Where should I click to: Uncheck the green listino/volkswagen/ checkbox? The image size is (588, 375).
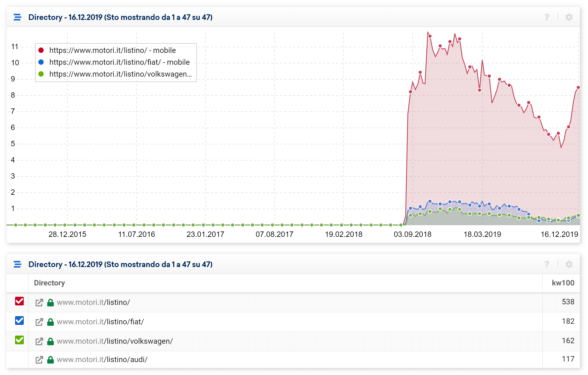click(19, 340)
